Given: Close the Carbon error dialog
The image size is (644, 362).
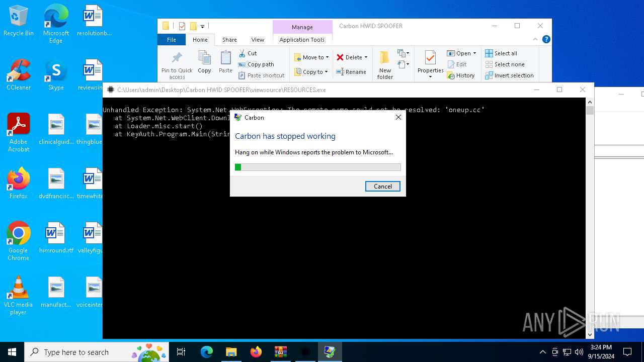Looking at the screenshot, I should click(x=398, y=117).
